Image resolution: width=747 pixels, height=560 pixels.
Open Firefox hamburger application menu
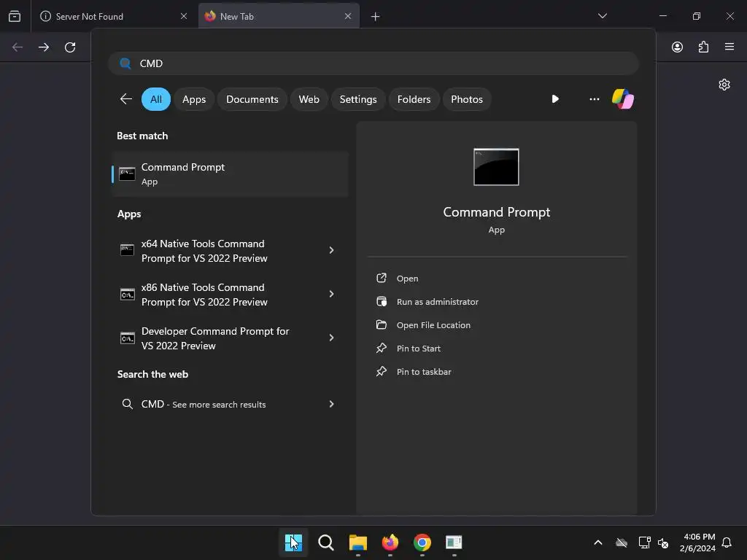[729, 47]
